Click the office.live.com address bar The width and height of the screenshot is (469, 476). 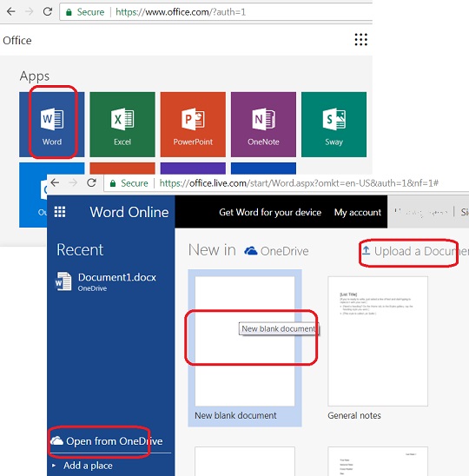[x=287, y=183]
